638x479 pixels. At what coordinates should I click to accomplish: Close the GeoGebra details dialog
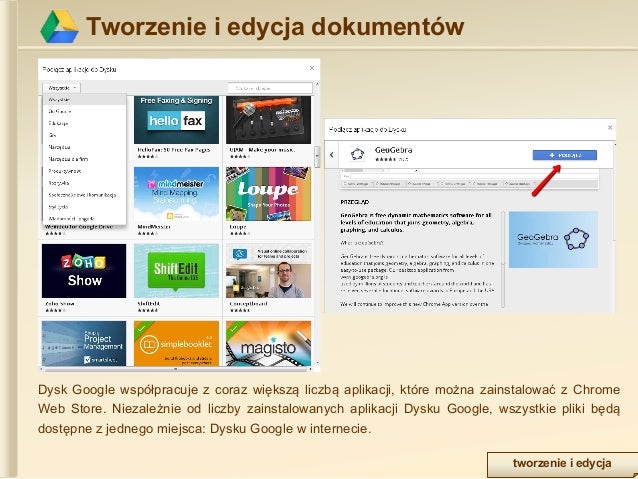(x=610, y=127)
